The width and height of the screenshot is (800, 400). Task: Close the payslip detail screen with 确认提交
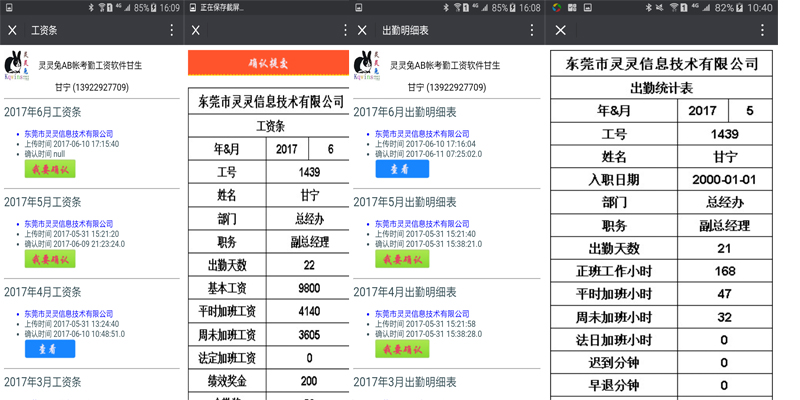pos(195,30)
